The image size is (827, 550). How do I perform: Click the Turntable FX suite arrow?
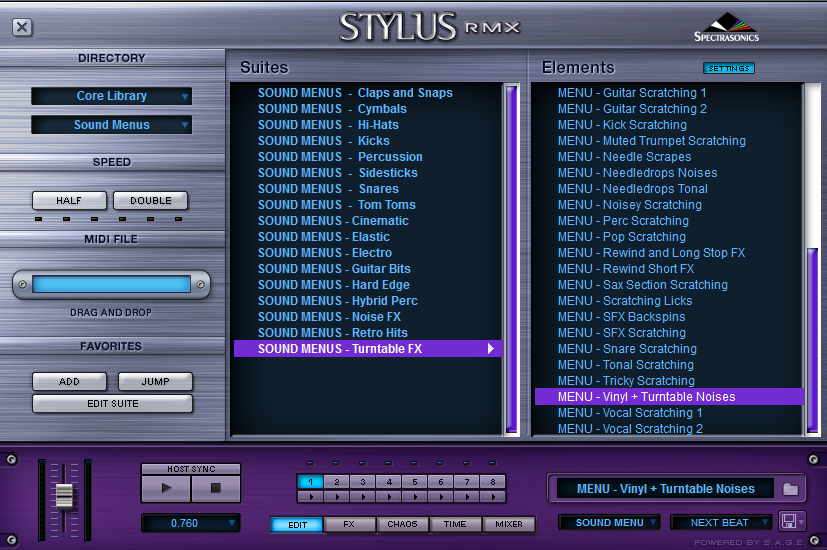[491, 349]
